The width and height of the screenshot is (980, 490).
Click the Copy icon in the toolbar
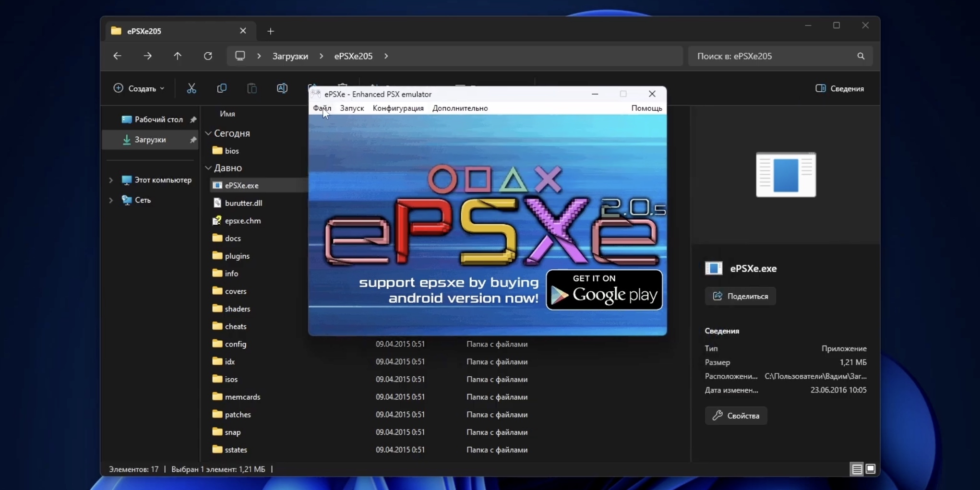coord(222,88)
